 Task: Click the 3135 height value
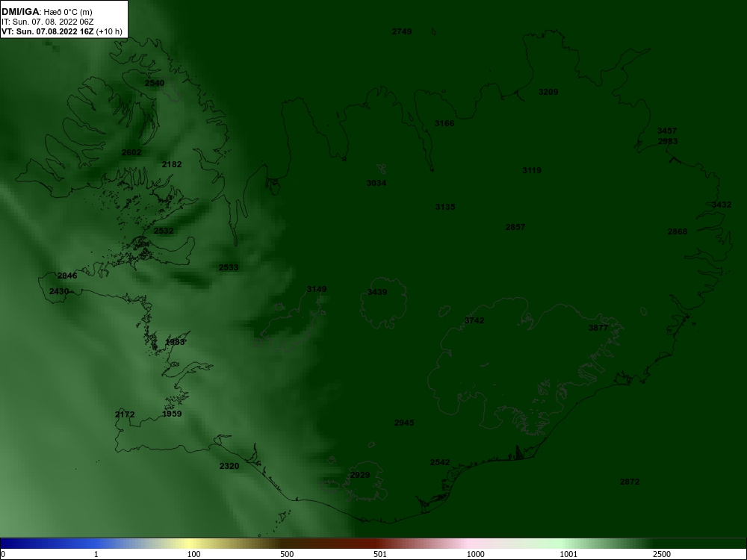point(445,207)
